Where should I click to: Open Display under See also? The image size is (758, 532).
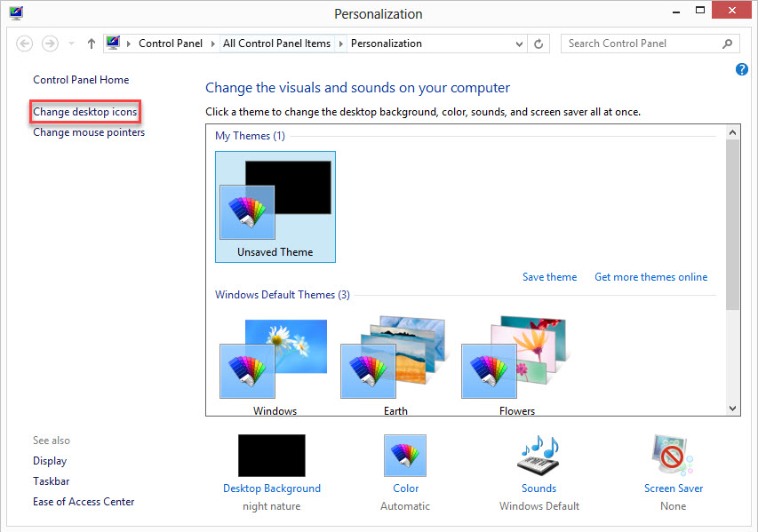[x=50, y=461]
